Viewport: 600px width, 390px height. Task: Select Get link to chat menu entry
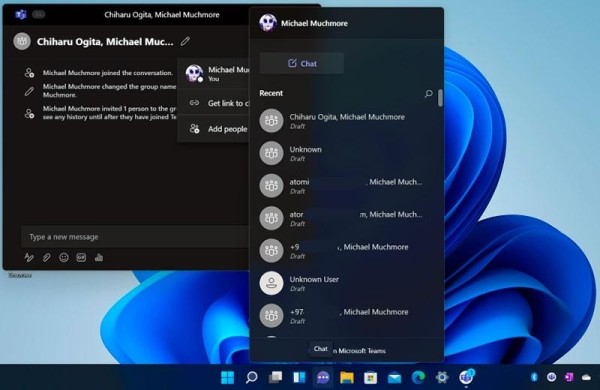pos(214,103)
